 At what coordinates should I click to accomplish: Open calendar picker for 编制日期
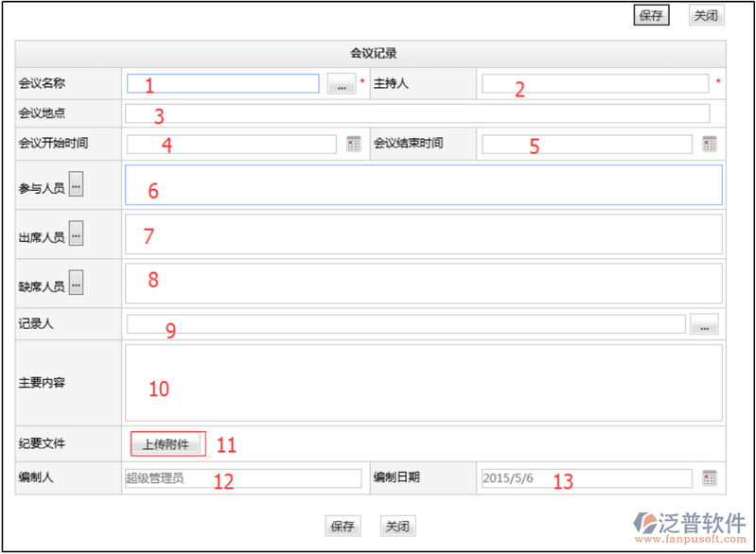(x=710, y=478)
